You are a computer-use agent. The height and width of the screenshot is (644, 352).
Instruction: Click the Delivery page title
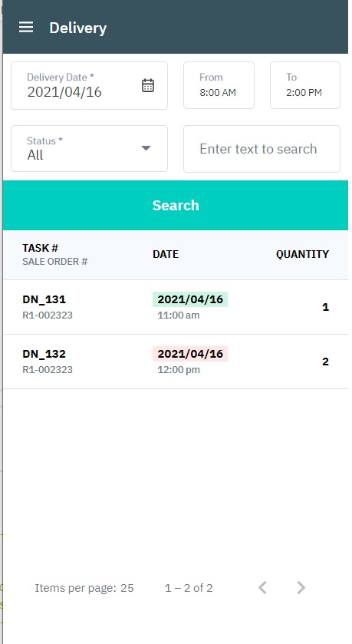click(78, 28)
